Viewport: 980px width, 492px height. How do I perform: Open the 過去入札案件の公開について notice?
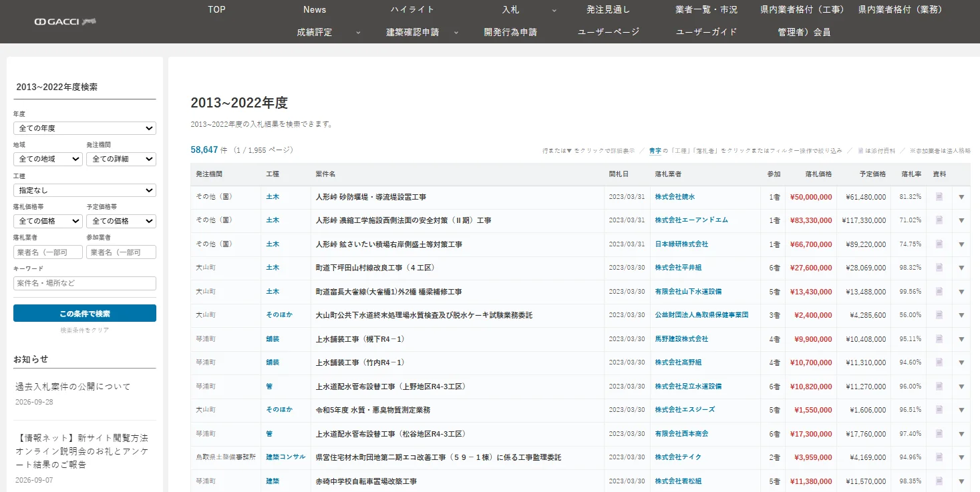point(73,387)
